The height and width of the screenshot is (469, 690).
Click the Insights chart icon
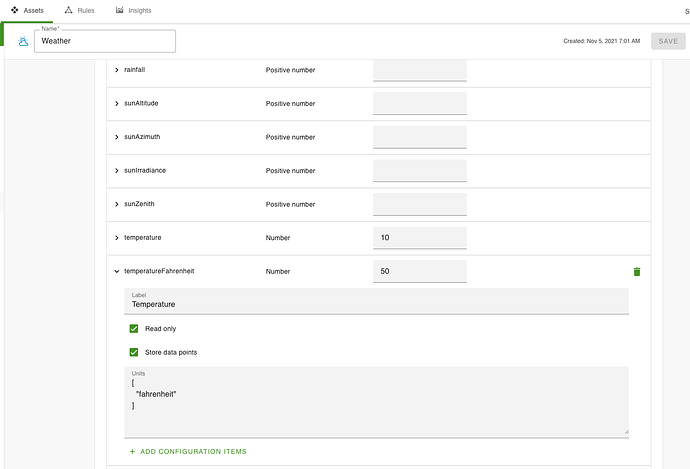click(x=120, y=10)
